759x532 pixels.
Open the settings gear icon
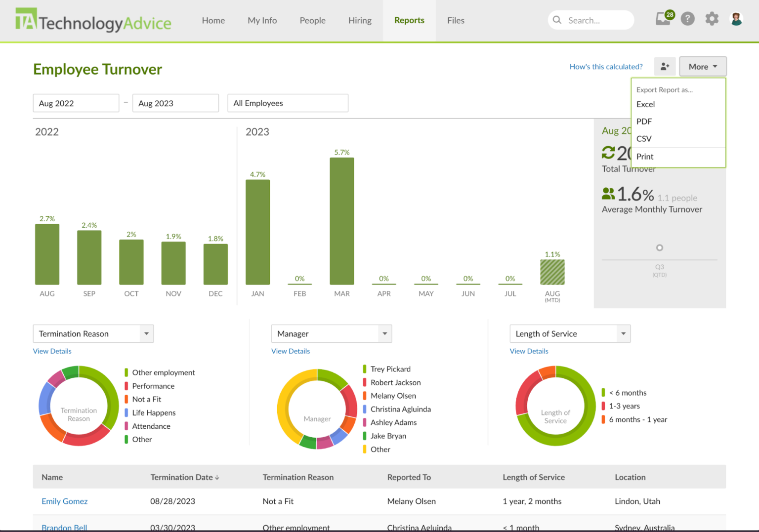[712, 19]
